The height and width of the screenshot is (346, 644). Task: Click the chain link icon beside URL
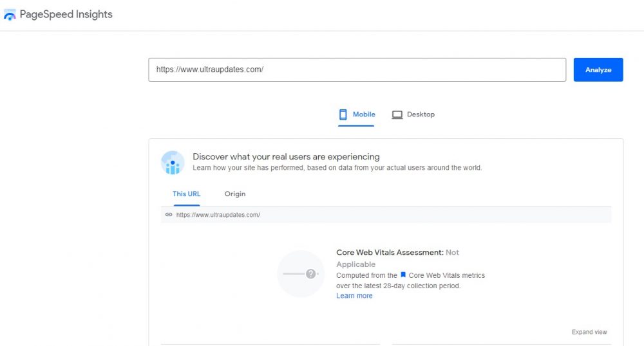pyautogui.click(x=169, y=215)
